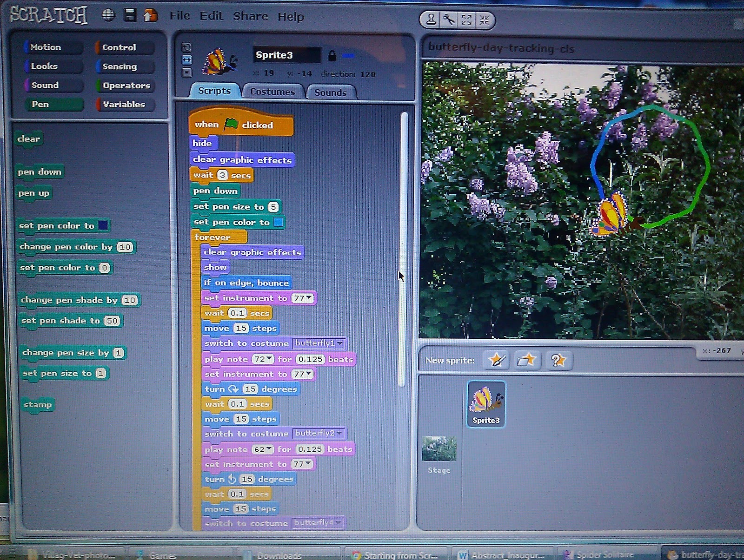Open the language globe icon
Viewport: 744px width, 560px height.
108,15
